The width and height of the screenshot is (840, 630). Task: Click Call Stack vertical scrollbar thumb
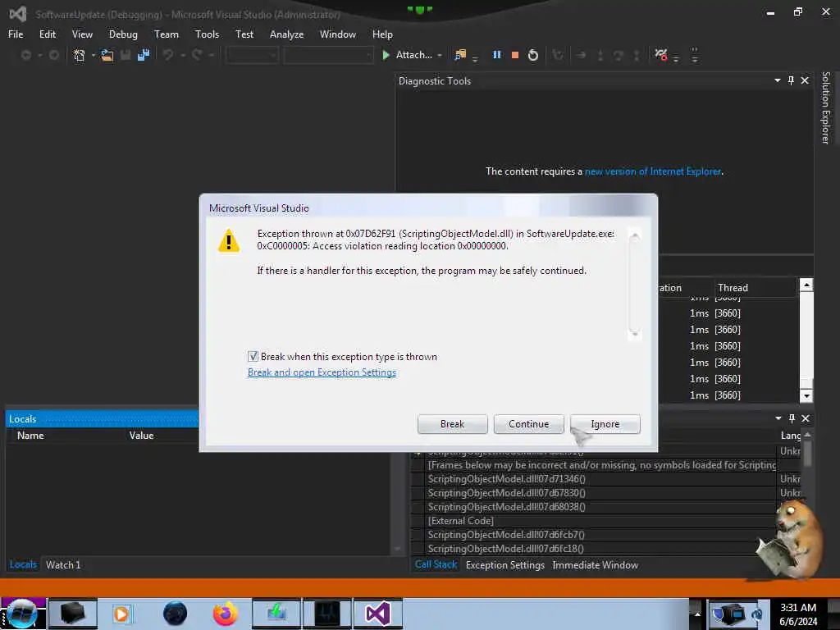[x=807, y=453]
